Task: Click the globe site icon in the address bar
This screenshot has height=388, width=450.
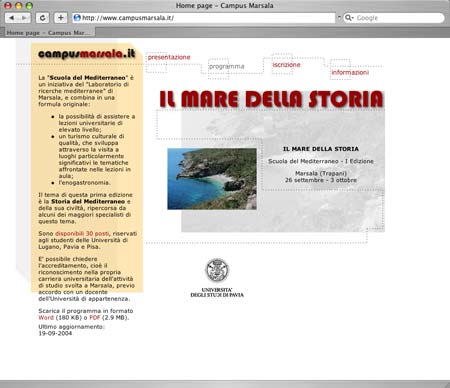Action: point(77,18)
